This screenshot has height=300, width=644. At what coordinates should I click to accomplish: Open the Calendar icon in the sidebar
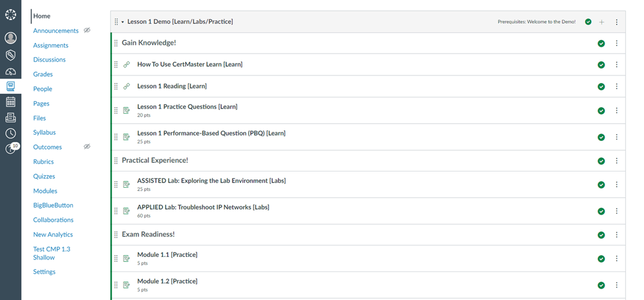click(10, 102)
